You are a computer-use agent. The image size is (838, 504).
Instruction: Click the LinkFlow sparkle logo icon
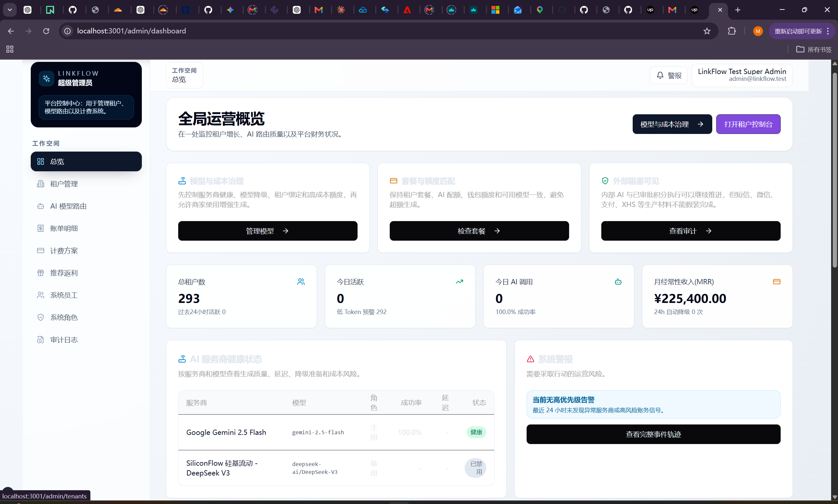click(x=47, y=79)
